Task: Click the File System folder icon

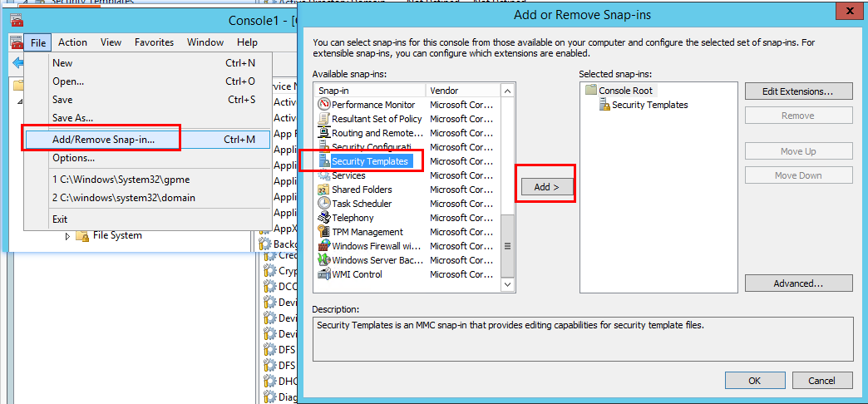Action: 82,236
